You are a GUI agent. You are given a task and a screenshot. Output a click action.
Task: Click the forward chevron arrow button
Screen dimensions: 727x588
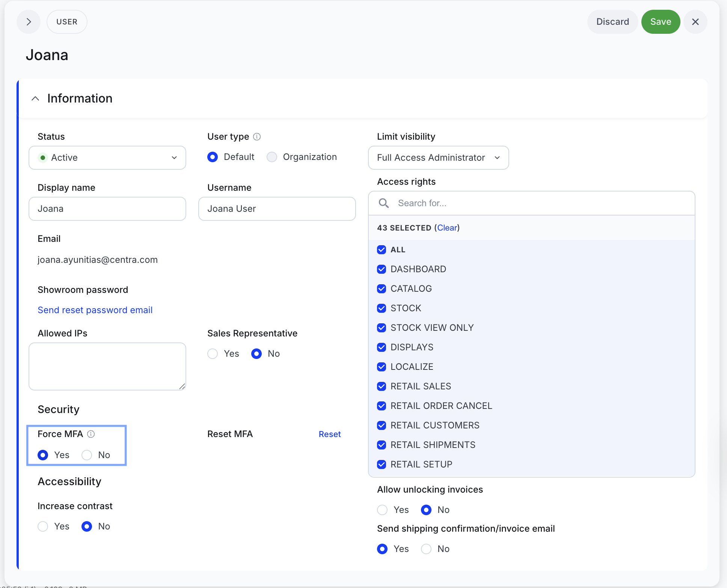29,22
